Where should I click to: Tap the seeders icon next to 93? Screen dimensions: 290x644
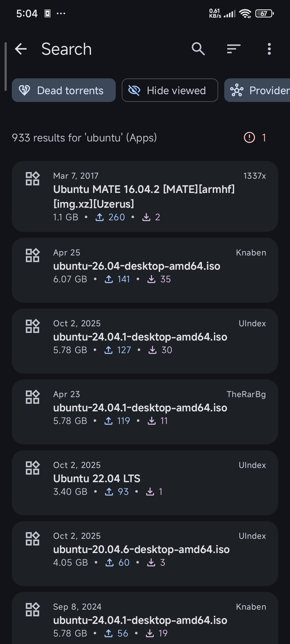click(109, 492)
